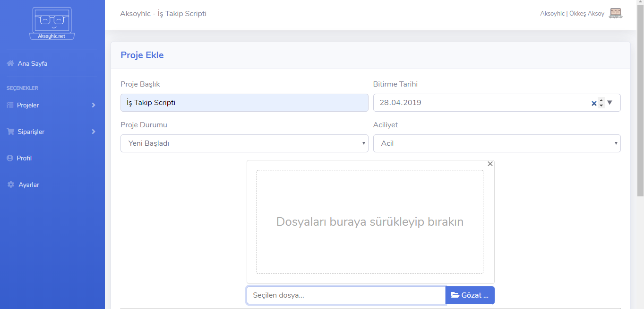
Task: Click the Profil user icon
Action: click(x=10, y=158)
